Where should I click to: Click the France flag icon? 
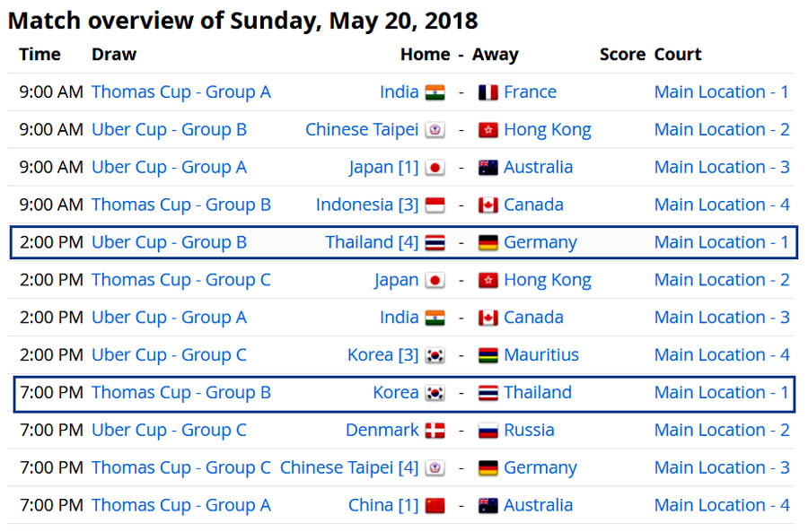(488, 92)
